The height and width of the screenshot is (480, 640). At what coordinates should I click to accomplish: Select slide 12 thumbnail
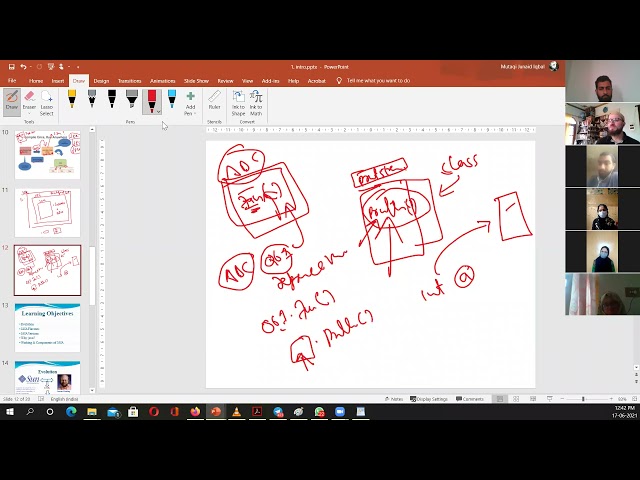tap(47, 270)
